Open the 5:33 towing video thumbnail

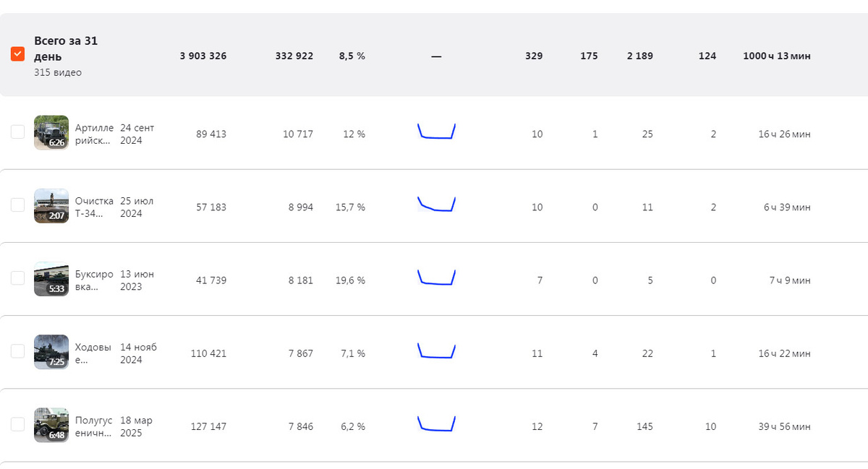coord(51,279)
